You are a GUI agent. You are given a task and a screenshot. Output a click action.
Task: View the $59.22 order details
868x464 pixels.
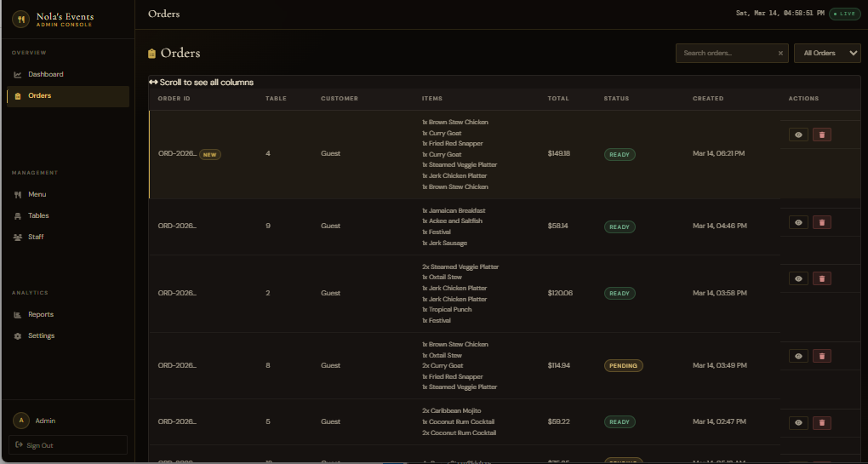798,422
